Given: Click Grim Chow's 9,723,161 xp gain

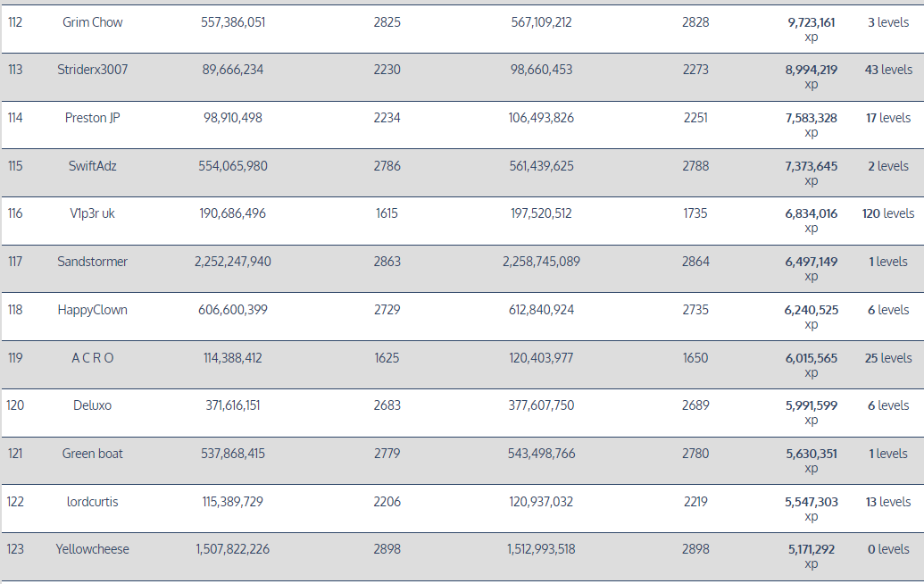Looking at the screenshot, I should [811, 22].
